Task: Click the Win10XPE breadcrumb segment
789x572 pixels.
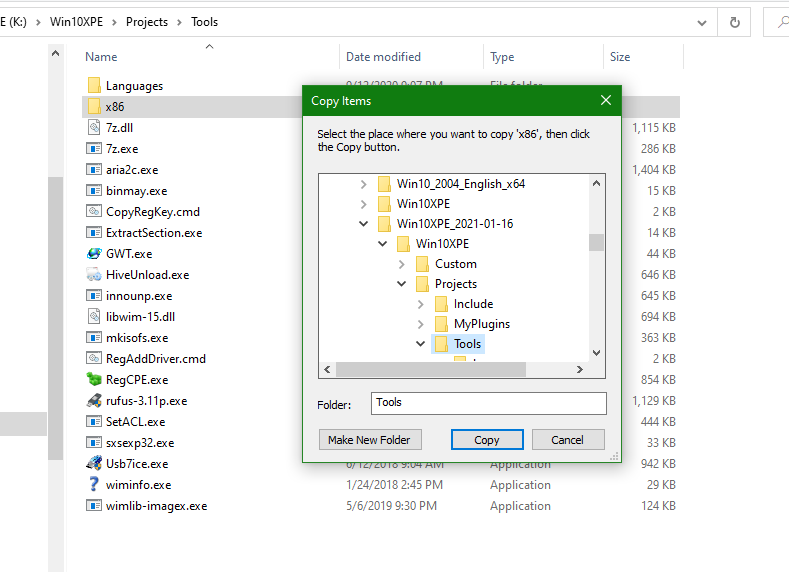Action: click(x=76, y=22)
